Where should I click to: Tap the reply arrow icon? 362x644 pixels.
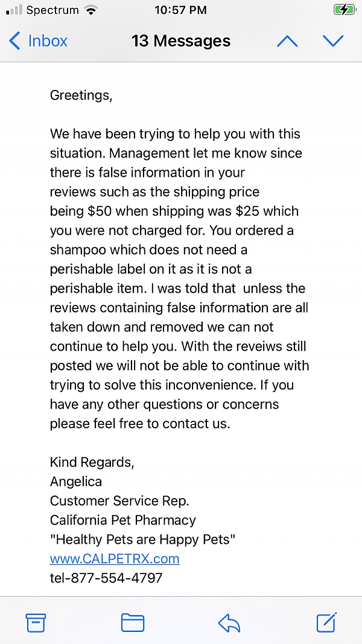tap(229, 622)
